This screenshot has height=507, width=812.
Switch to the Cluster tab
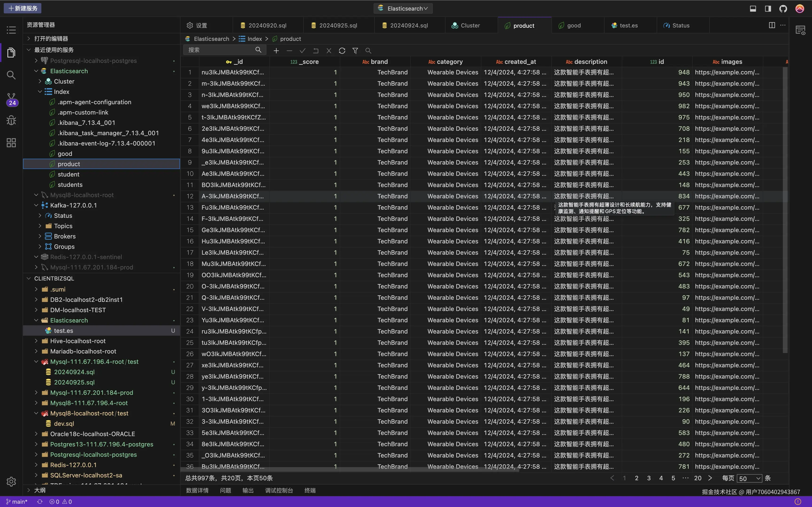(470, 26)
